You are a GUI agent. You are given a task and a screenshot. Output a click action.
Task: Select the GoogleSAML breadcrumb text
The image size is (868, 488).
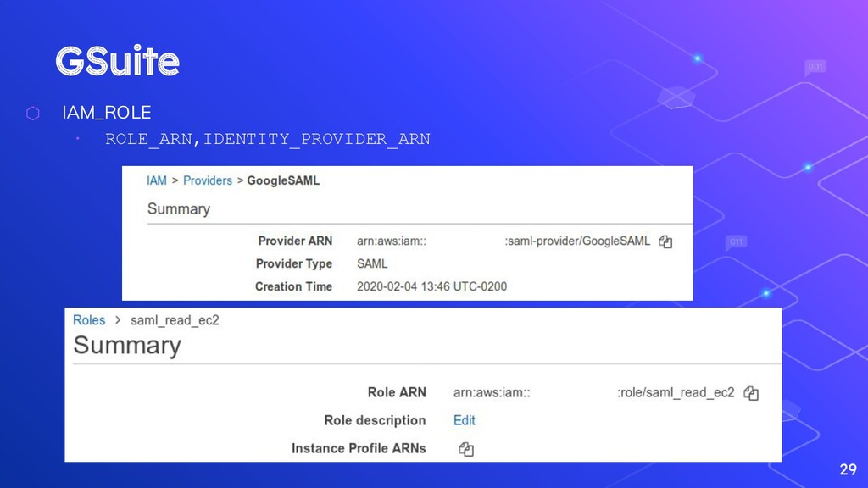point(283,181)
